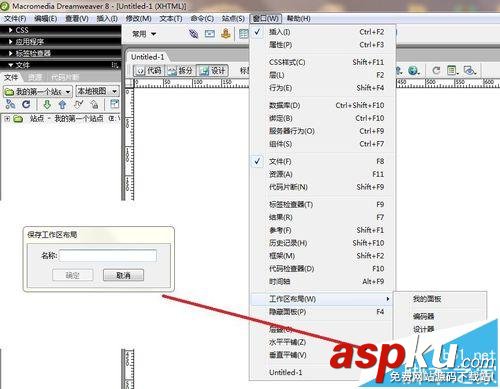Open the 站点(S) menu

(233, 19)
